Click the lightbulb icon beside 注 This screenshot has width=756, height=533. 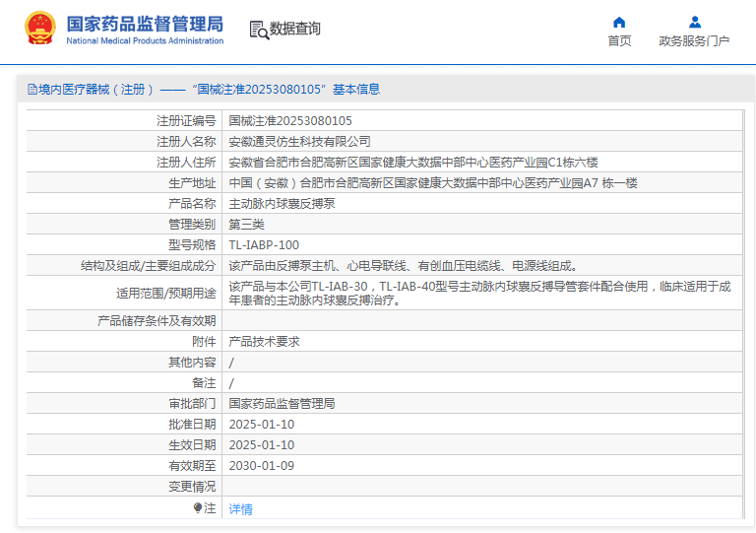[x=198, y=507]
